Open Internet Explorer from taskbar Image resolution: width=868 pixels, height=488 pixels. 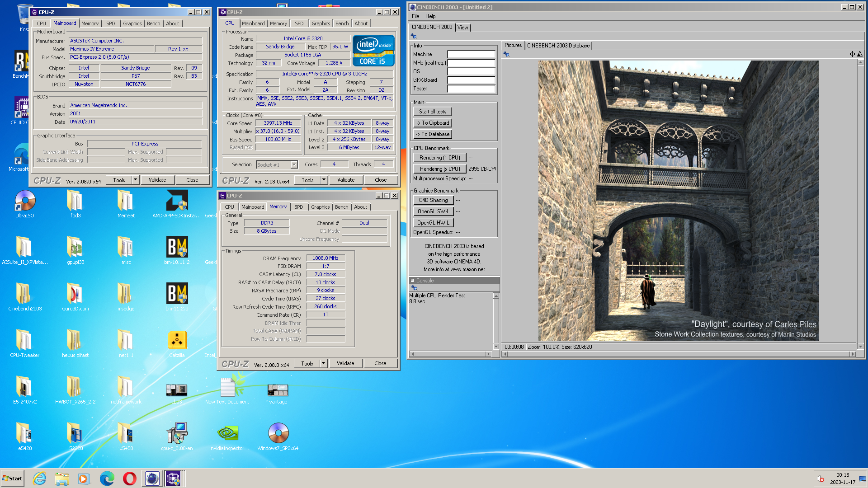click(40, 479)
